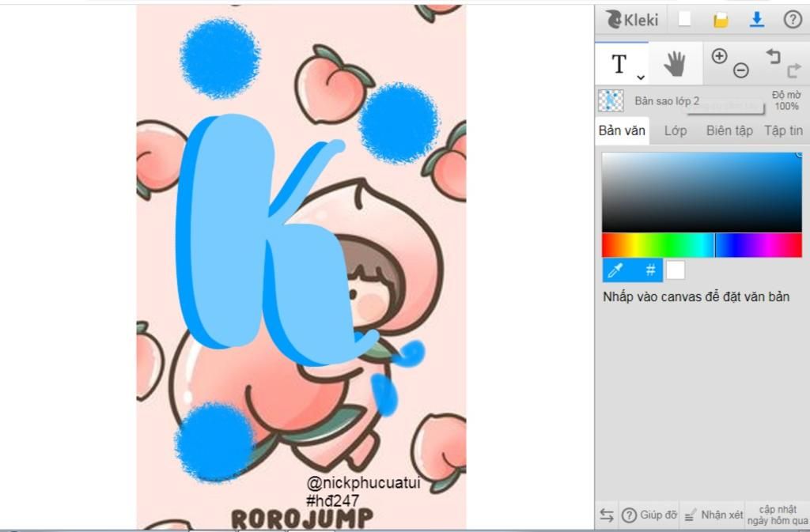
Task: Undo the last action
Action: [x=773, y=55]
